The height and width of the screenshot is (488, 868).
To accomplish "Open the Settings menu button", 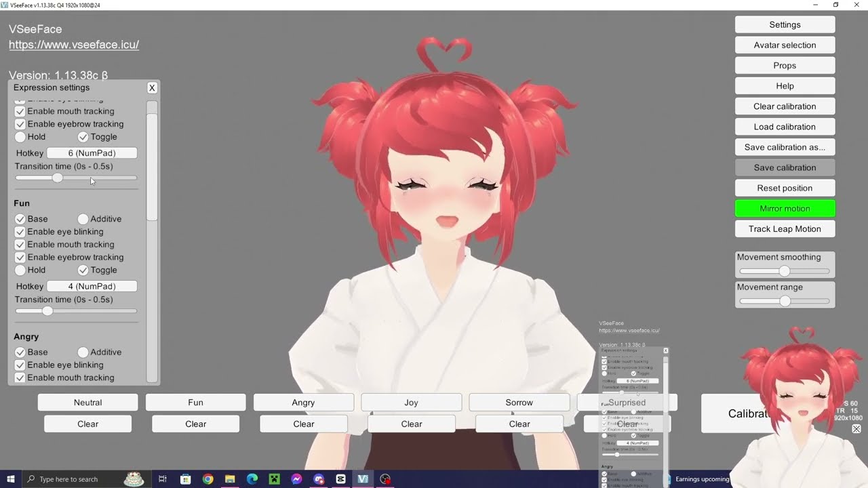I will [x=785, y=25].
